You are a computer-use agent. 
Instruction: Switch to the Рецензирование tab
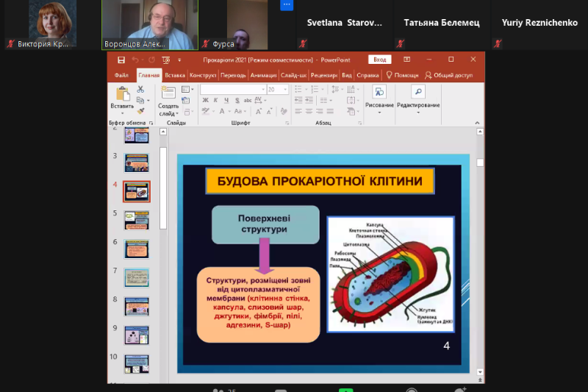[324, 76]
